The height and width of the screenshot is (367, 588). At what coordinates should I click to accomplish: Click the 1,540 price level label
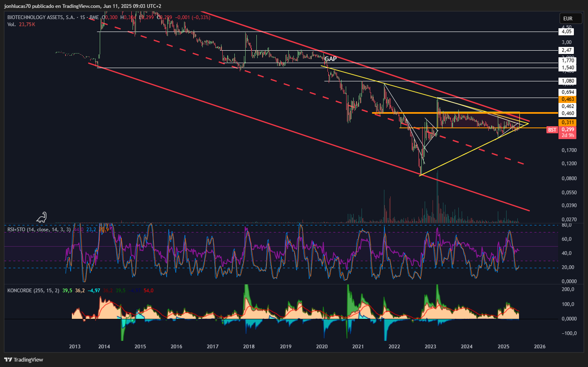(x=568, y=68)
